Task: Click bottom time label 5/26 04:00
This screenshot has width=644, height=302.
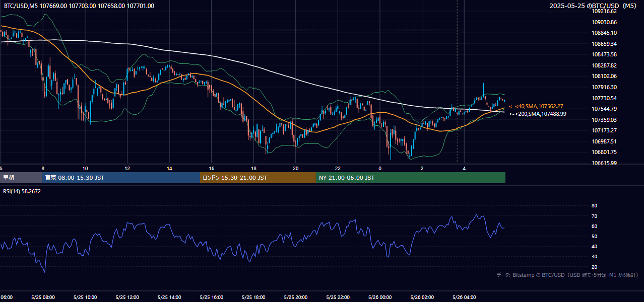Action: pos(465,297)
